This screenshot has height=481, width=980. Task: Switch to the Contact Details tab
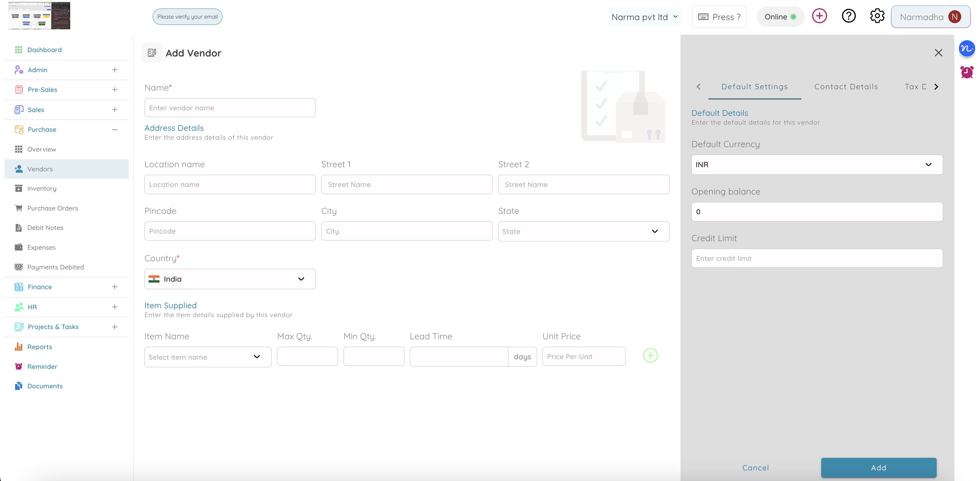846,86
